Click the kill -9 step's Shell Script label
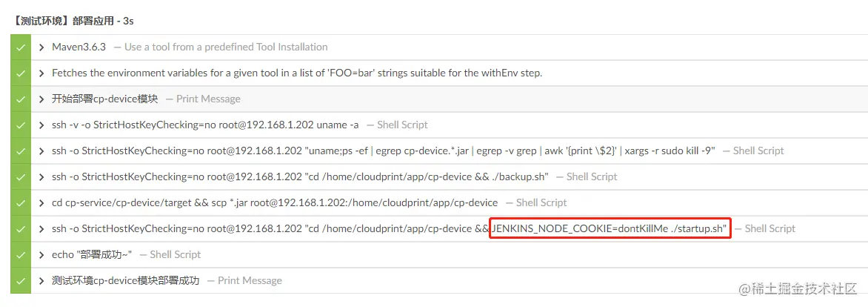868x307 pixels. (x=758, y=151)
